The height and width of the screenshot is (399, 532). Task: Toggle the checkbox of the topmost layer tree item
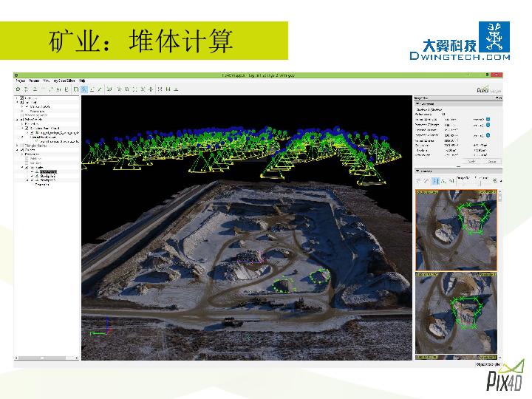(22, 98)
